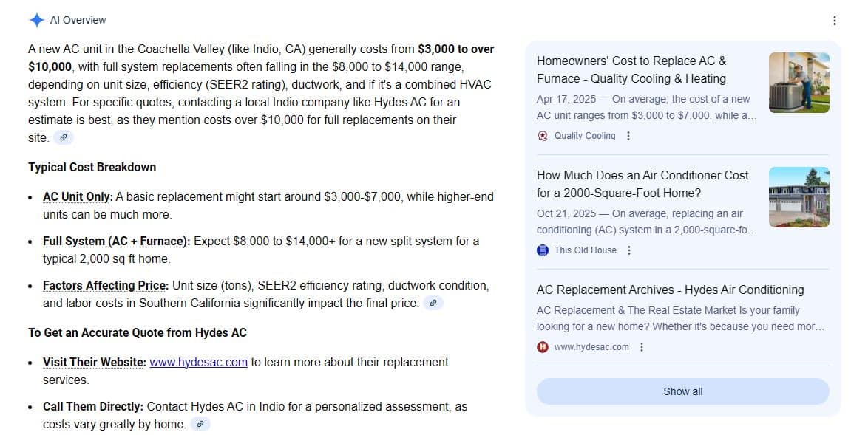
Task: Click the AI Overview sparkle icon
Action: [38, 20]
